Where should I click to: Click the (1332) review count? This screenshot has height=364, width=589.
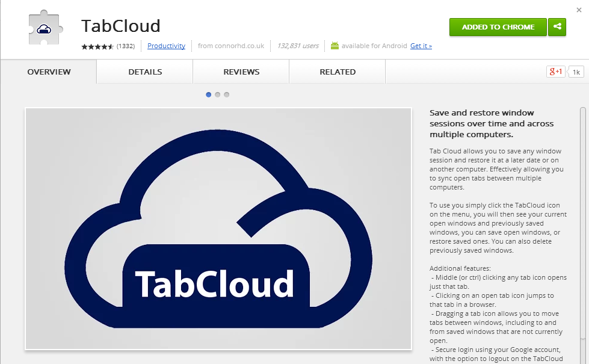point(126,46)
